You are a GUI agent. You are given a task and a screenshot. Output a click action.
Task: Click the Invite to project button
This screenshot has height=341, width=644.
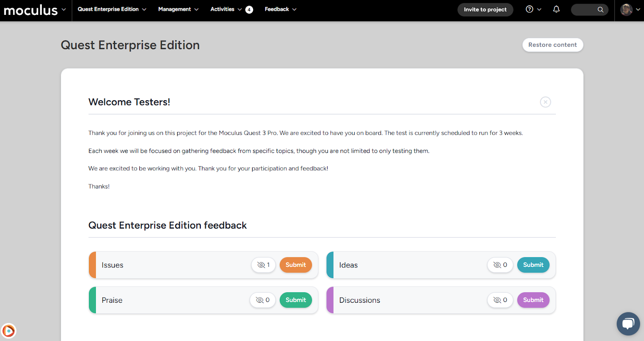pyautogui.click(x=485, y=10)
